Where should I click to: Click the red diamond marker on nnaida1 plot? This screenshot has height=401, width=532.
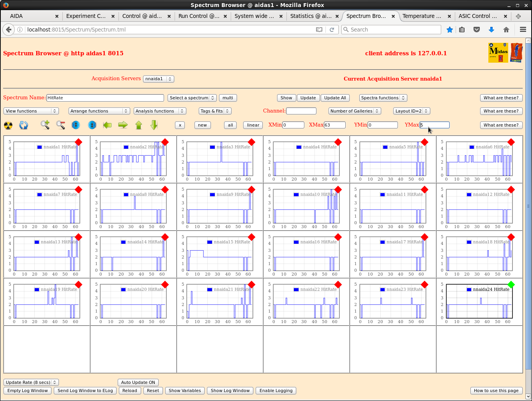[78, 142]
